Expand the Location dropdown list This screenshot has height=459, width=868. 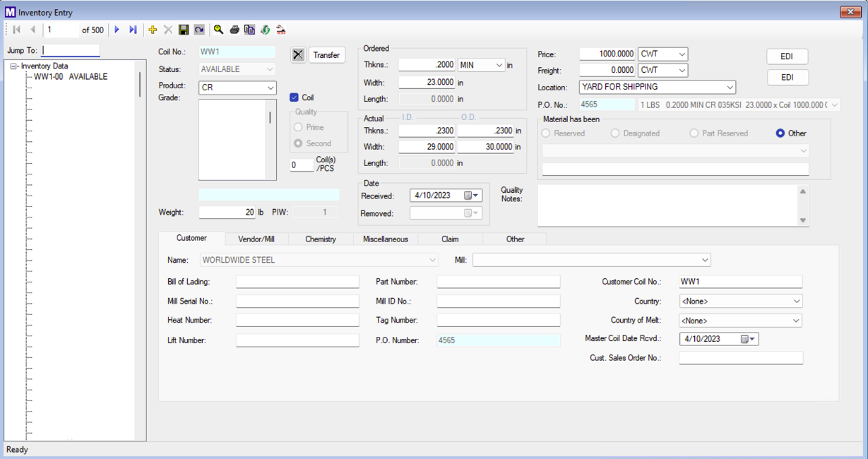(x=730, y=88)
